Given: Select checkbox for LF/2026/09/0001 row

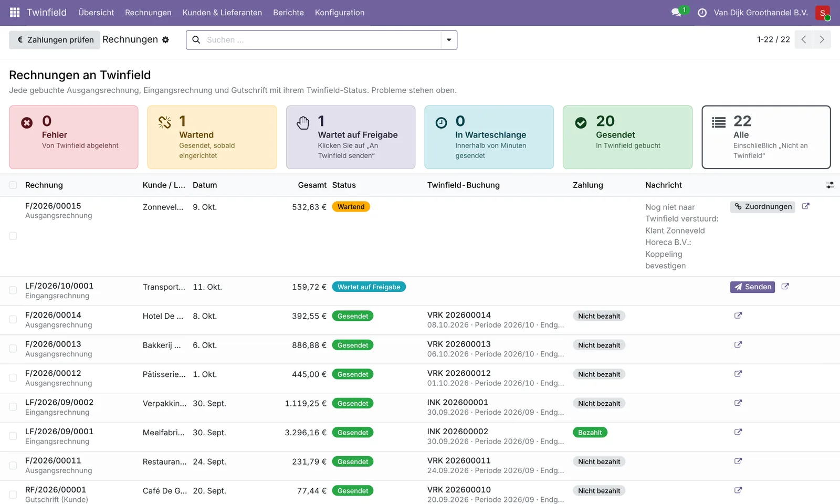Looking at the screenshot, I should (13, 436).
